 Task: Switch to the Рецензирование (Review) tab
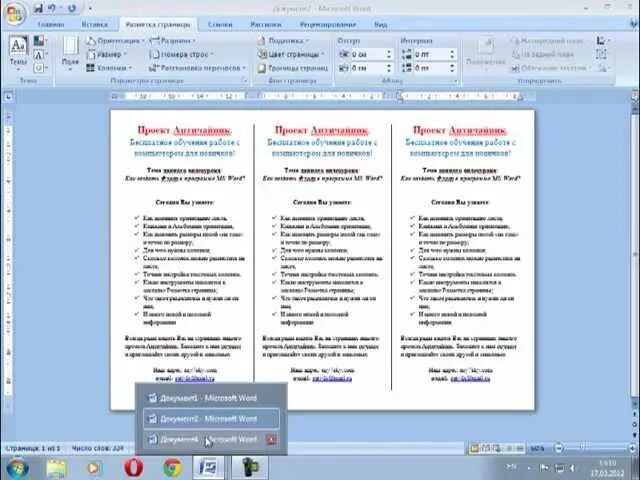pos(328,24)
